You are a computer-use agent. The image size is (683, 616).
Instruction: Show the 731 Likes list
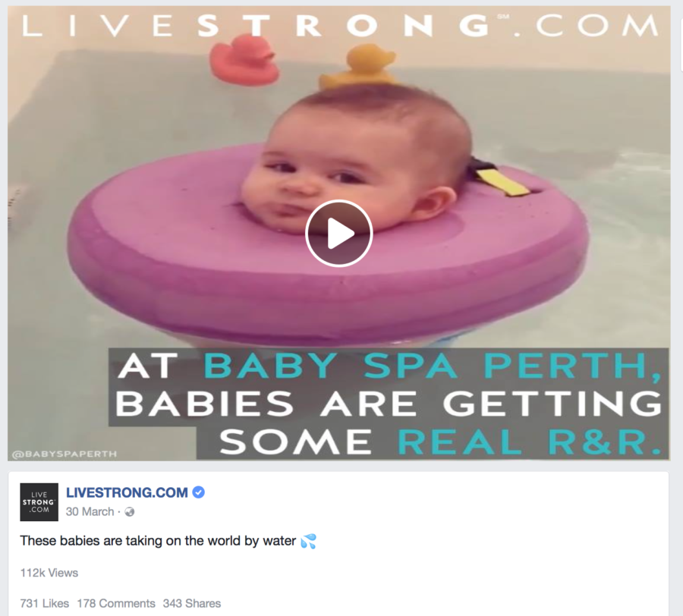click(45, 603)
